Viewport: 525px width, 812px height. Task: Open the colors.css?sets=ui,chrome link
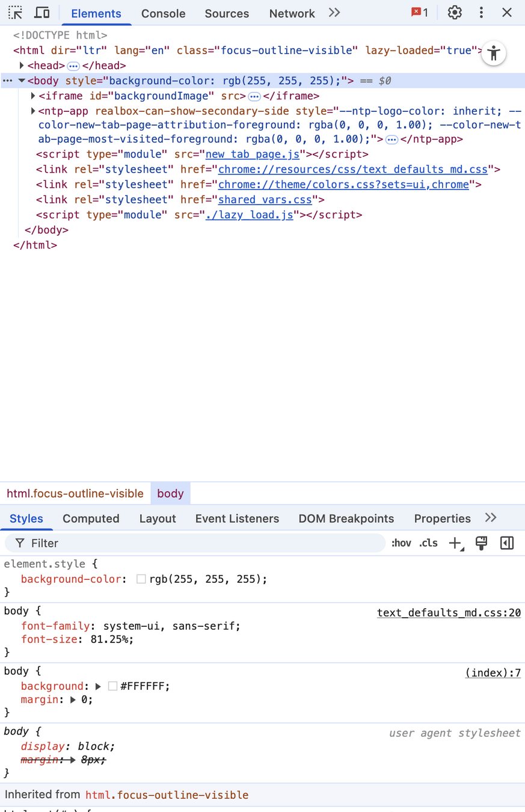coord(343,185)
